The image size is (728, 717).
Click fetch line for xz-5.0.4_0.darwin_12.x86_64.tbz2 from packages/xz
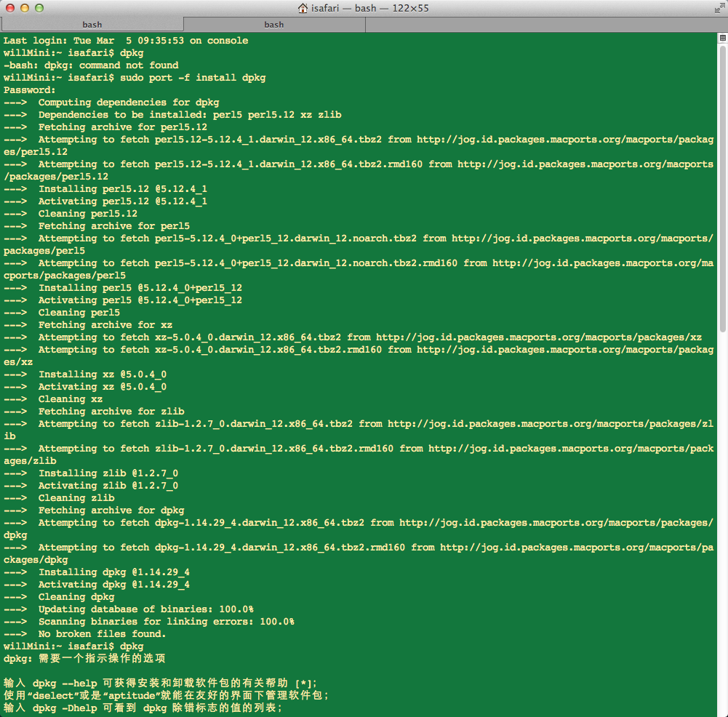tap(353, 337)
